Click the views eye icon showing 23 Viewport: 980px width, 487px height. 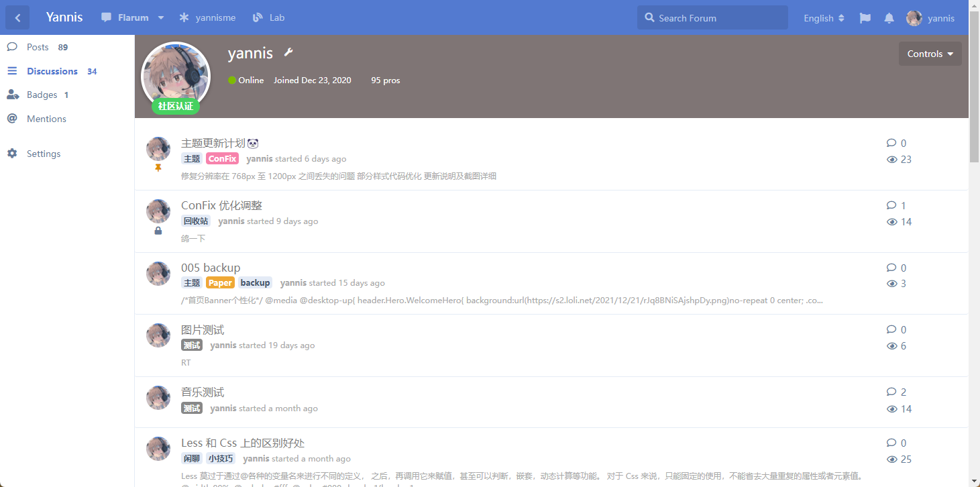tap(892, 160)
